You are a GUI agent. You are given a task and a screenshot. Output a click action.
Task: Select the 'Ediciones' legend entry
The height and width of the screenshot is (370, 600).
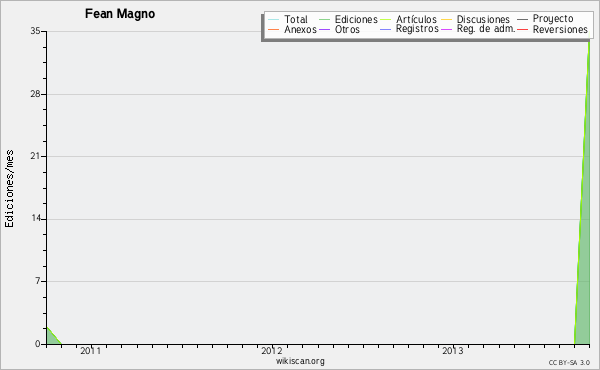click(356, 19)
